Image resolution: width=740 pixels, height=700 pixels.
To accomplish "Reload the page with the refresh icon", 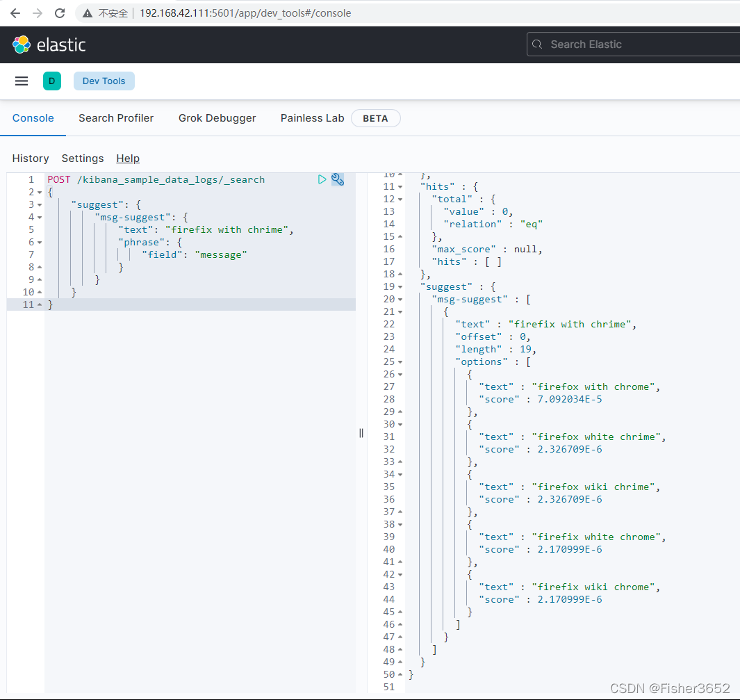I will tap(60, 13).
